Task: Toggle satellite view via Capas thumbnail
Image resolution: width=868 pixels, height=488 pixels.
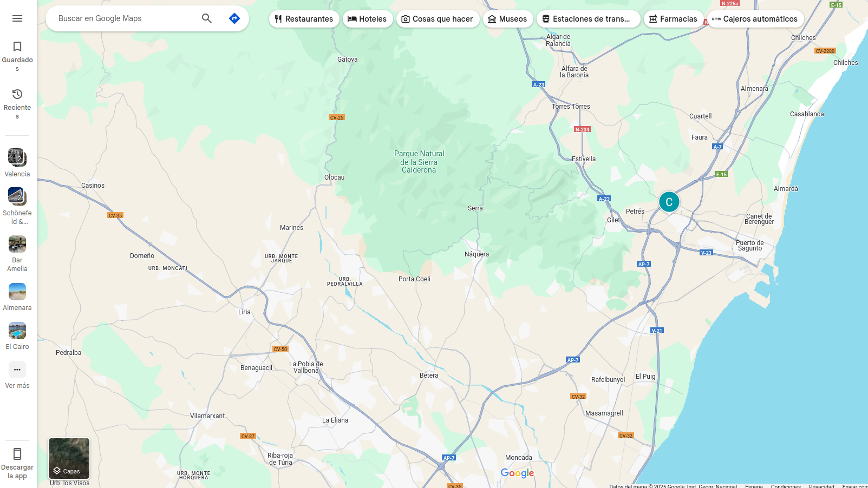Action: [x=69, y=458]
